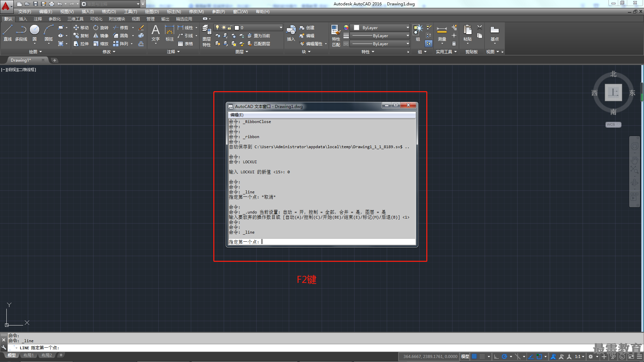Switch to the 插入 ribbon tab
This screenshot has width=644, height=362.
[x=23, y=19]
